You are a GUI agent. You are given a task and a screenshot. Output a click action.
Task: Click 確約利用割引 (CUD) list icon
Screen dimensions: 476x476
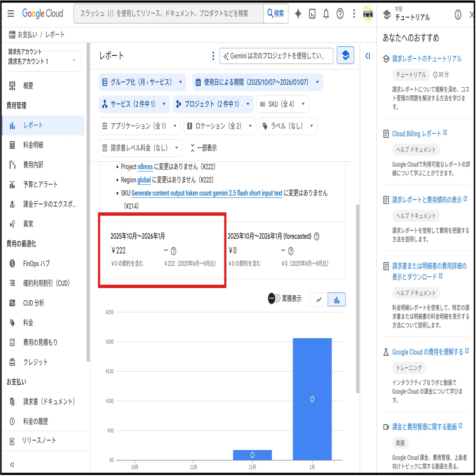point(12,283)
